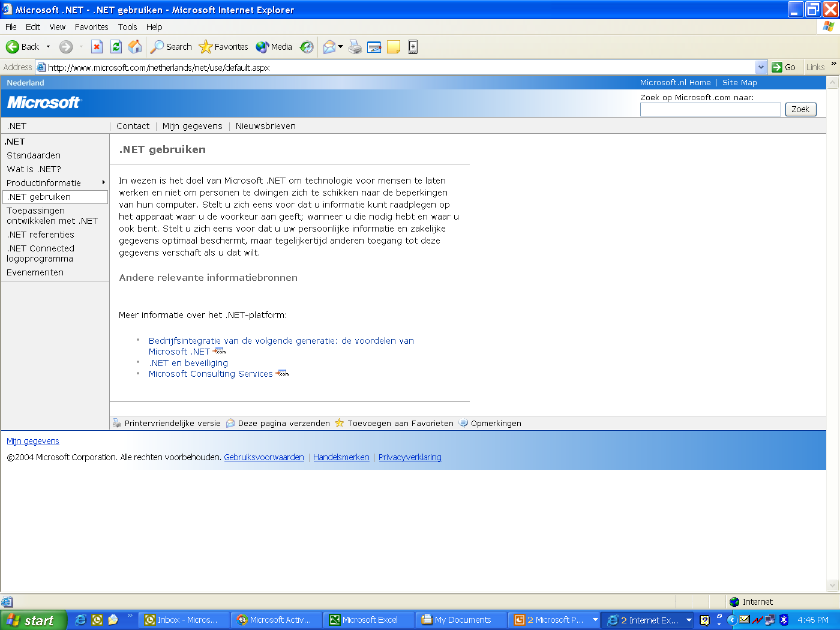The image size is (840, 630).
Task: Open the Favorites menu
Action: coord(92,27)
